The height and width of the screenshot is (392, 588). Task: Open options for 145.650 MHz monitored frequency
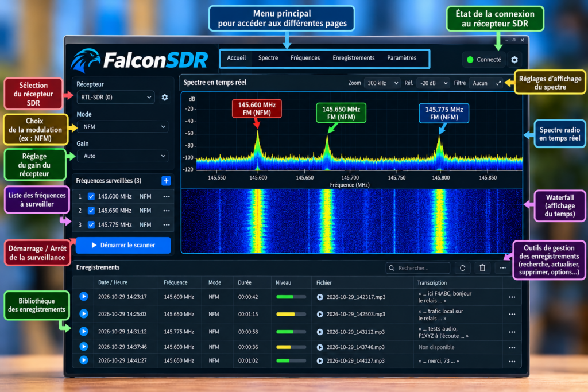pos(167,211)
